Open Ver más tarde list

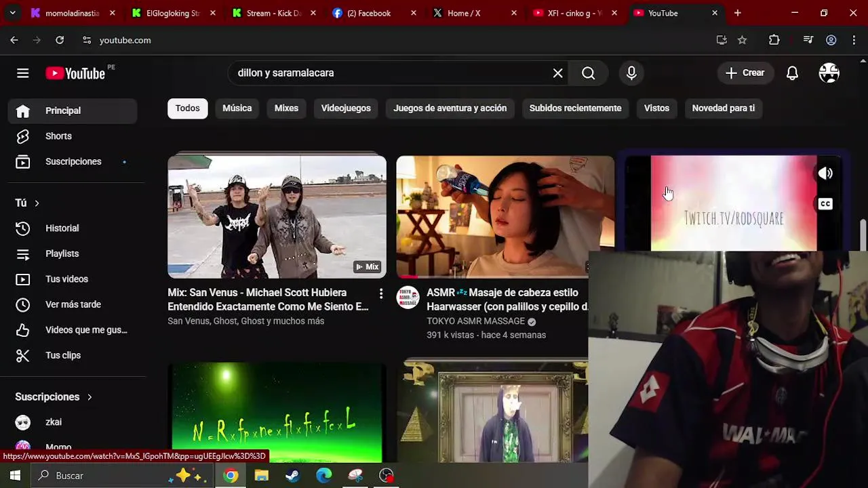[x=73, y=304]
